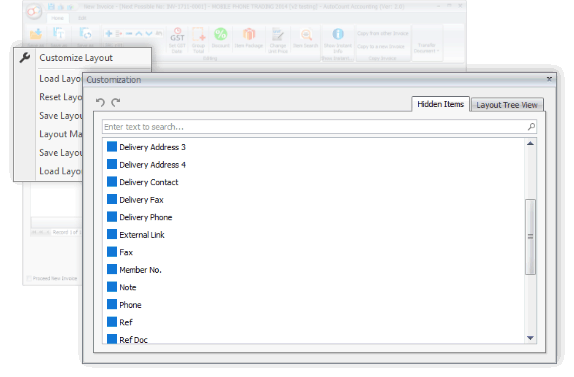This screenshot has height=377, width=574.
Task: Select the External Link item
Action: coord(142,235)
